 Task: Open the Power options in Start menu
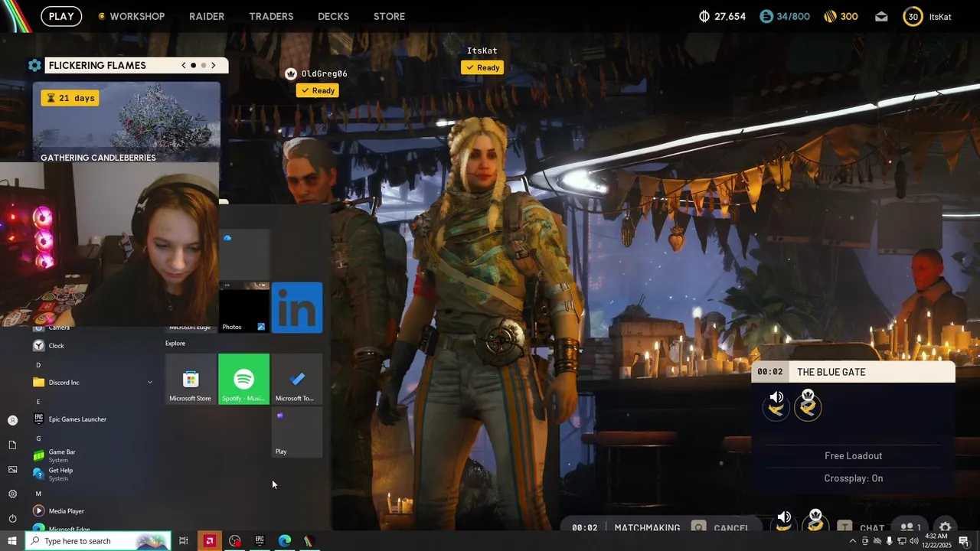coord(12,518)
